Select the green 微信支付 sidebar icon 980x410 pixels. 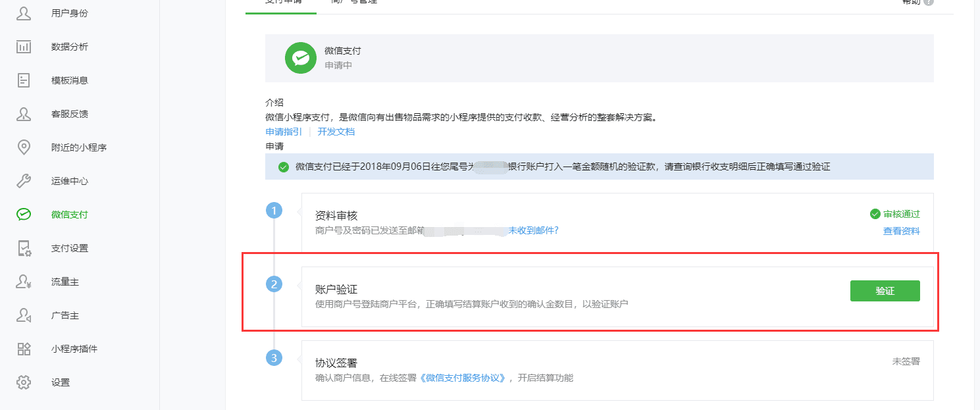tap(24, 215)
